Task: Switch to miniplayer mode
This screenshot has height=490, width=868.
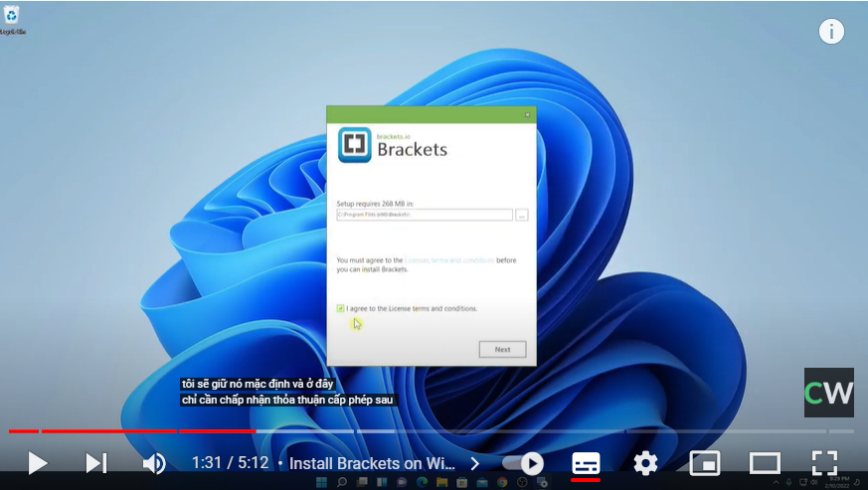Action: (705, 463)
